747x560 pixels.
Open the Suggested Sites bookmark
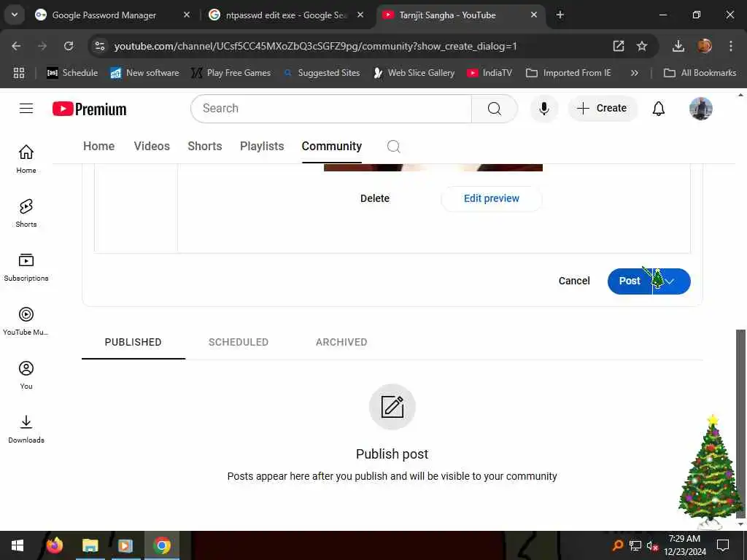tap(322, 73)
